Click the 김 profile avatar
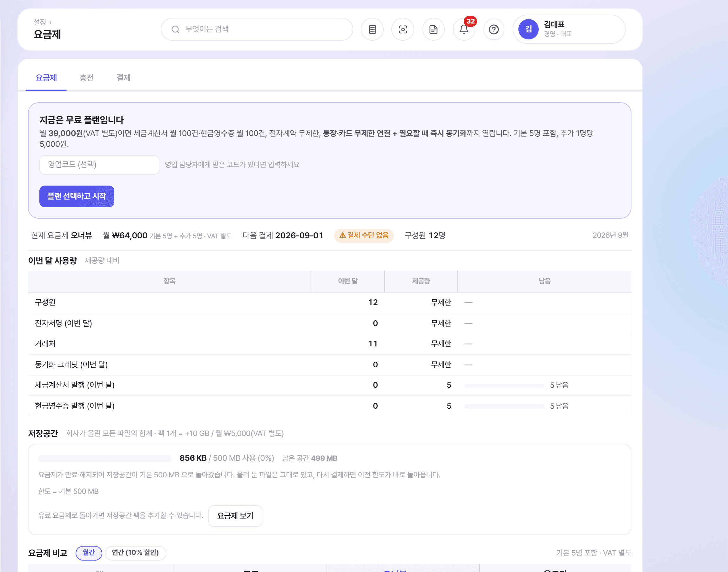This screenshot has width=728, height=572. (x=528, y=29)
